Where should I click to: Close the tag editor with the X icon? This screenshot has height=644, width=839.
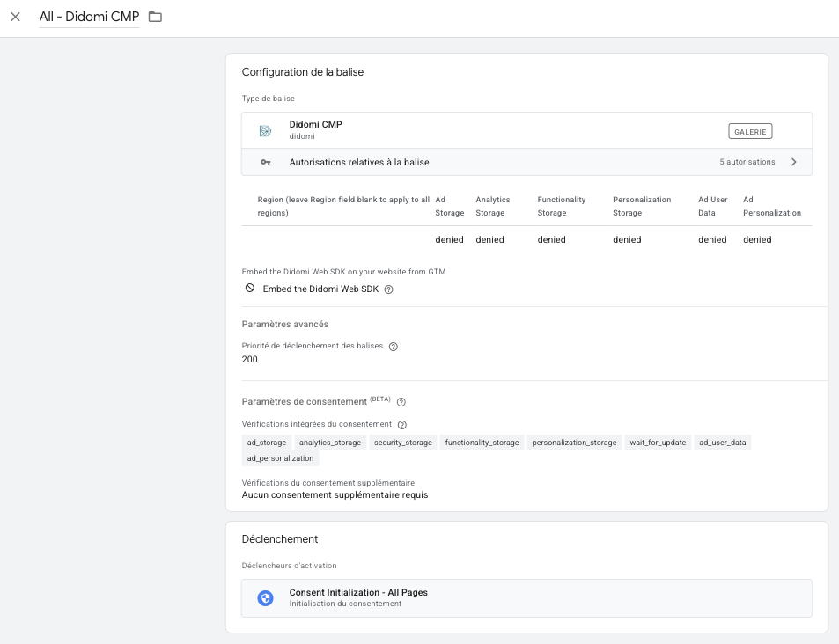15,17
